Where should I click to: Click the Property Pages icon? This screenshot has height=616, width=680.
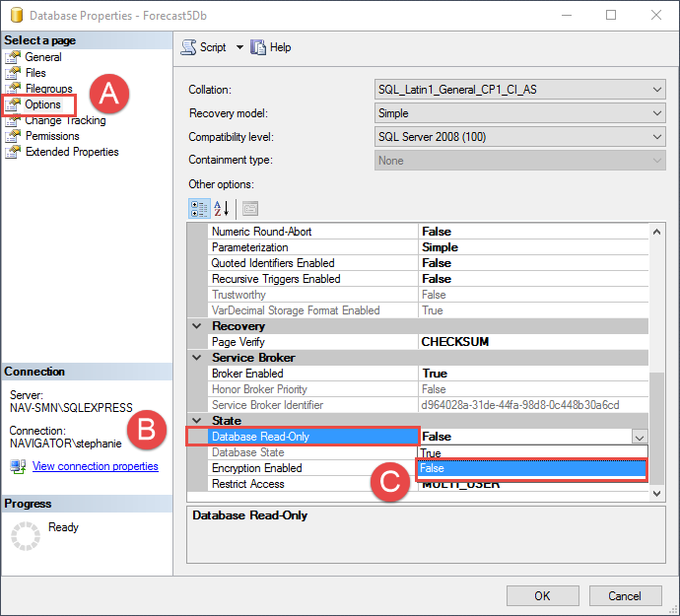pos(250,208)
